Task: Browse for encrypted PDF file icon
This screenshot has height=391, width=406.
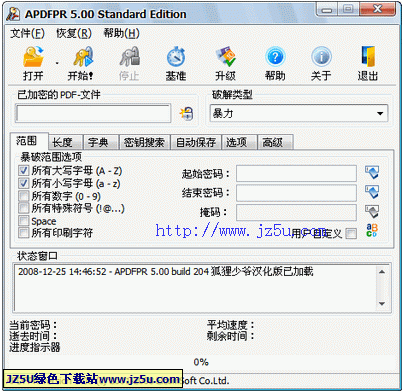Action: [x=186, y=114]
